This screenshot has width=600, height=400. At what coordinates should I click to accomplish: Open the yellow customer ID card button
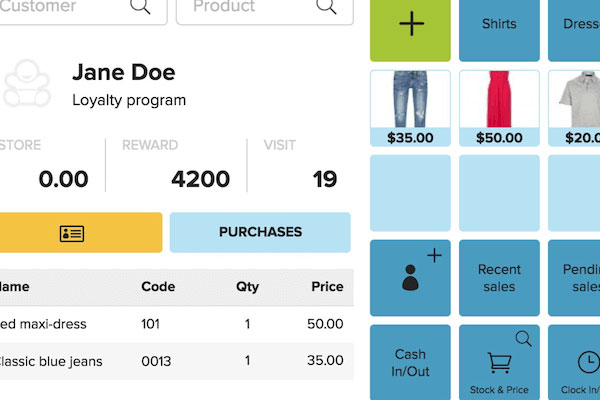tap(81, 232)
